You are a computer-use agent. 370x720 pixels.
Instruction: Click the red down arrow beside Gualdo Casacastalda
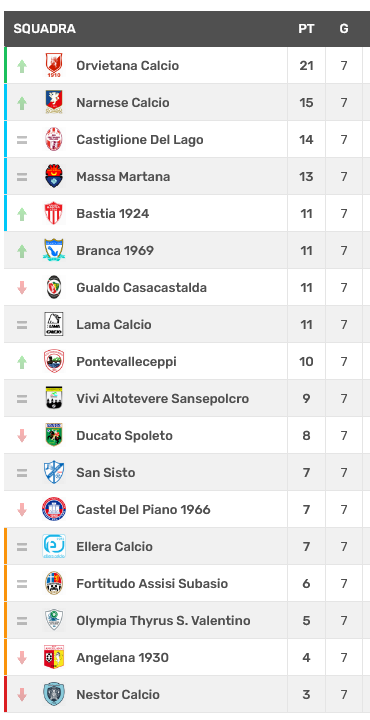pos(22,288)
